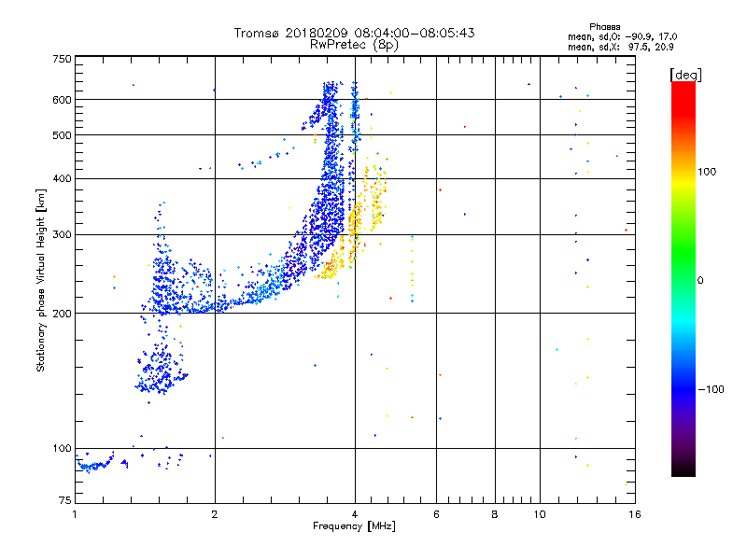747x560 pixels.
Task: Select the 'RwPretec (8p)' subtitle
Action: 354,45
